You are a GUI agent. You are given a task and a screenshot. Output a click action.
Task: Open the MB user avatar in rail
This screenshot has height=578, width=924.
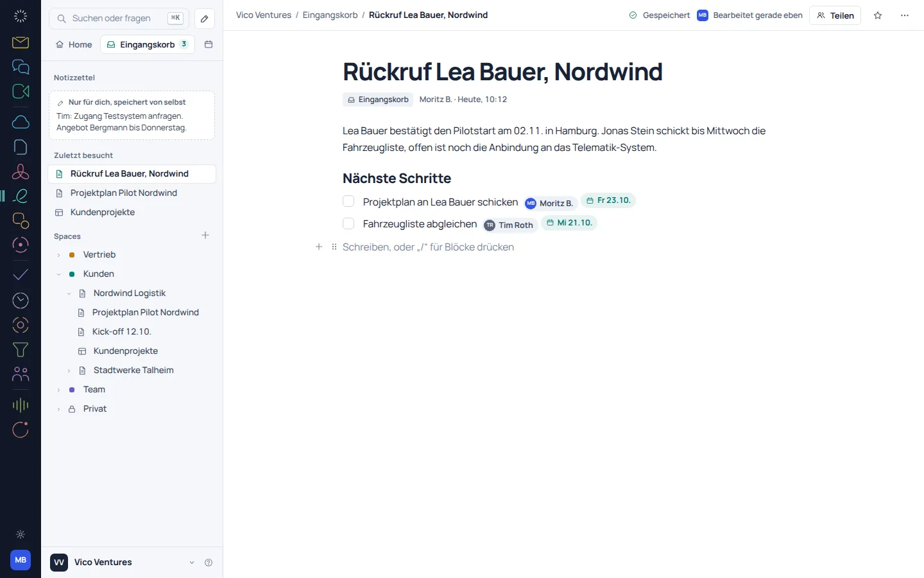pos(21,560)
